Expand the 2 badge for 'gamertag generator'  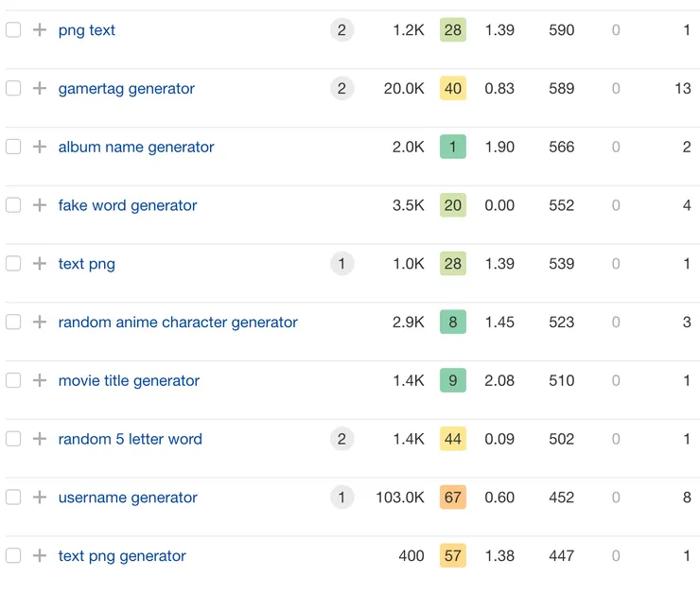coord(341,89)
